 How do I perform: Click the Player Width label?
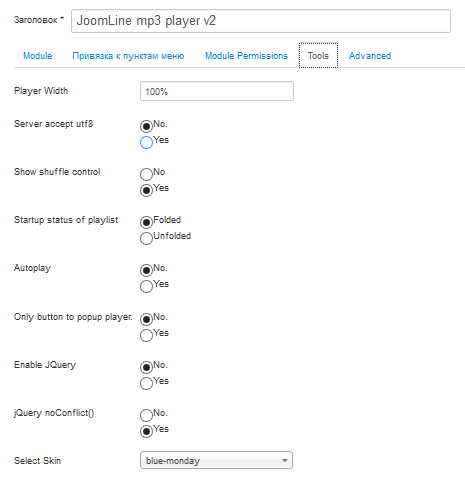pyautogui.click(x=41, y=91)
